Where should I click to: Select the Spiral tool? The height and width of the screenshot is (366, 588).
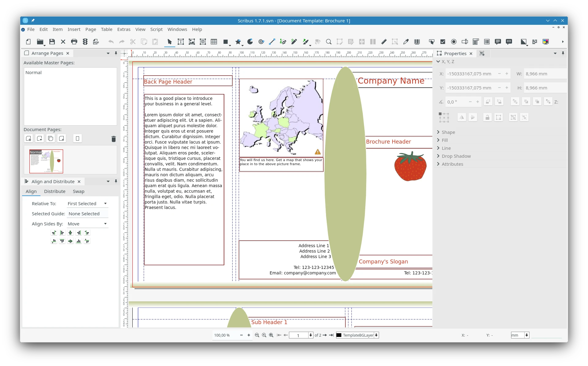point(261,42)
